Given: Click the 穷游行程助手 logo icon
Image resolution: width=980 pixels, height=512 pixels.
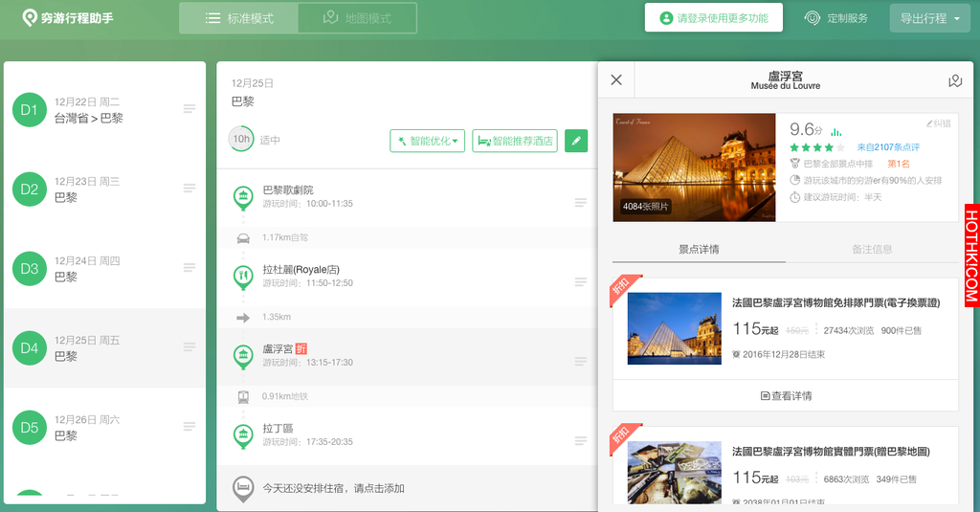Looking at the screenshot, I should click(30, 18).
